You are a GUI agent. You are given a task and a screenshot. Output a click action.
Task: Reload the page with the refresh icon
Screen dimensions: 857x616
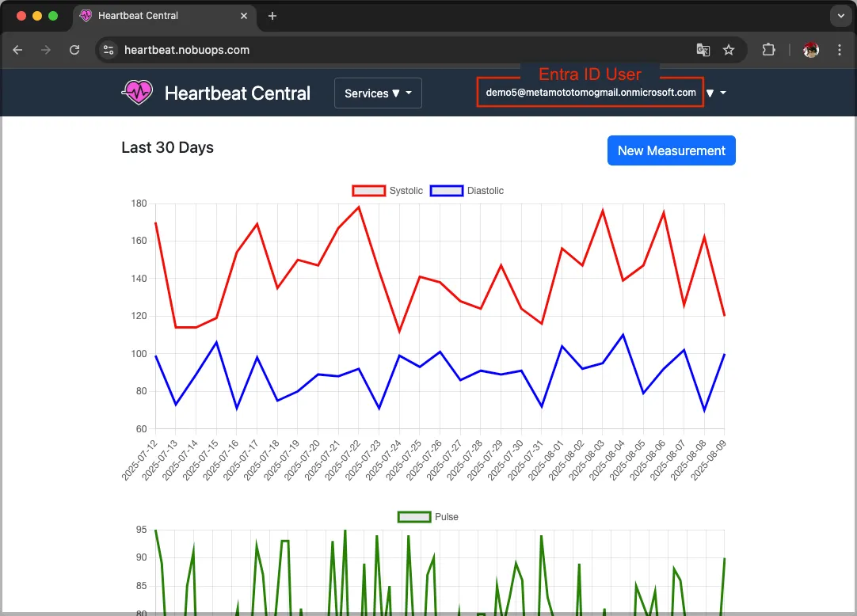click(74, 50)
